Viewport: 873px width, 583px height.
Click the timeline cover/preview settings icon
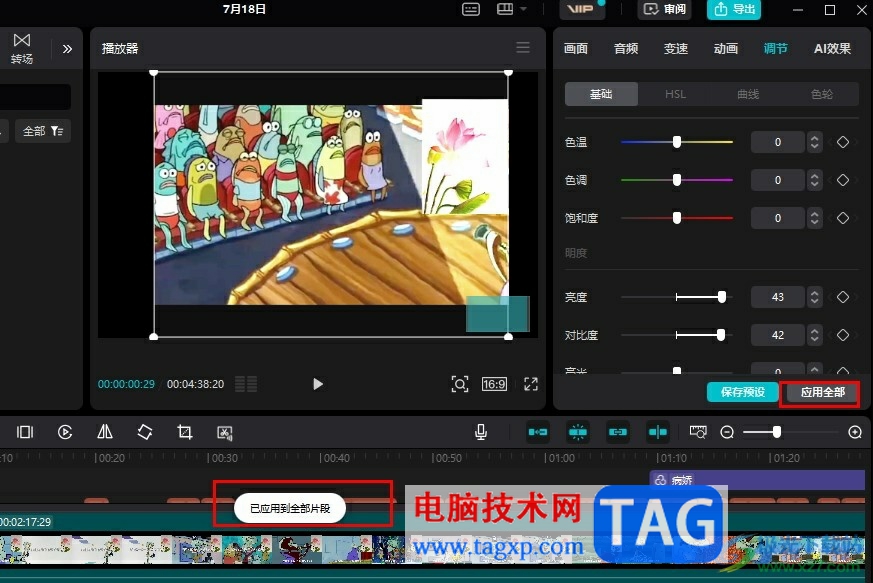[x=698, y=432]
